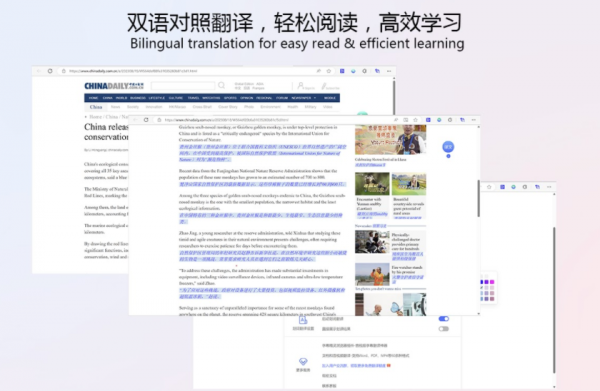The image size is (600, 391).
Task: Click the floating blue round translate button
Action: [448, 147]
